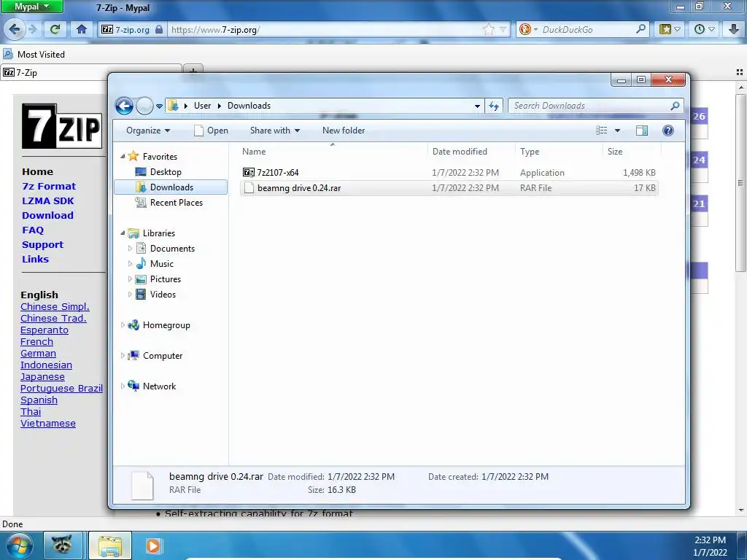Click the browser Back button

coord(15,29)
